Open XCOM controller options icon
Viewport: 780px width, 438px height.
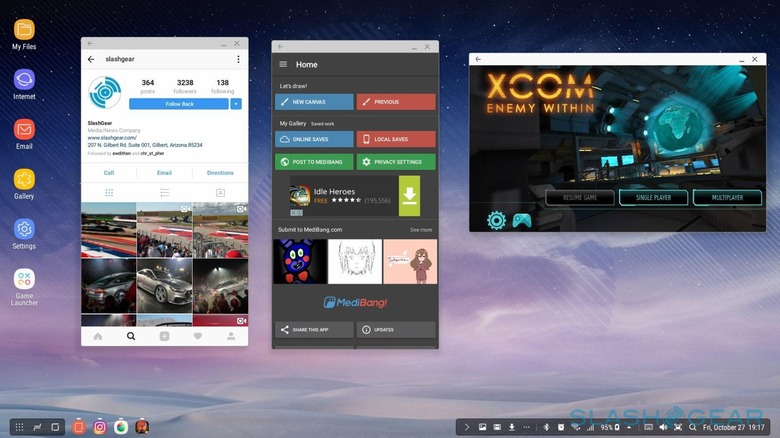tap(522, 220)
